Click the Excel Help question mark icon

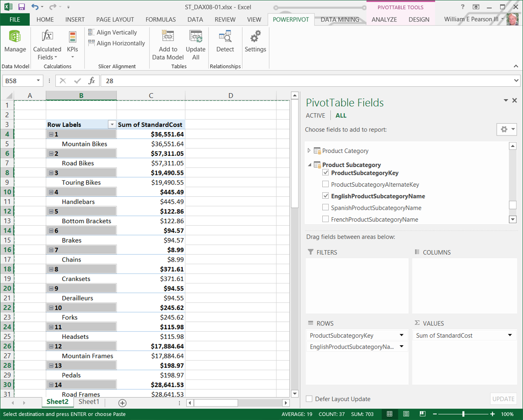(x=463, y=6)
